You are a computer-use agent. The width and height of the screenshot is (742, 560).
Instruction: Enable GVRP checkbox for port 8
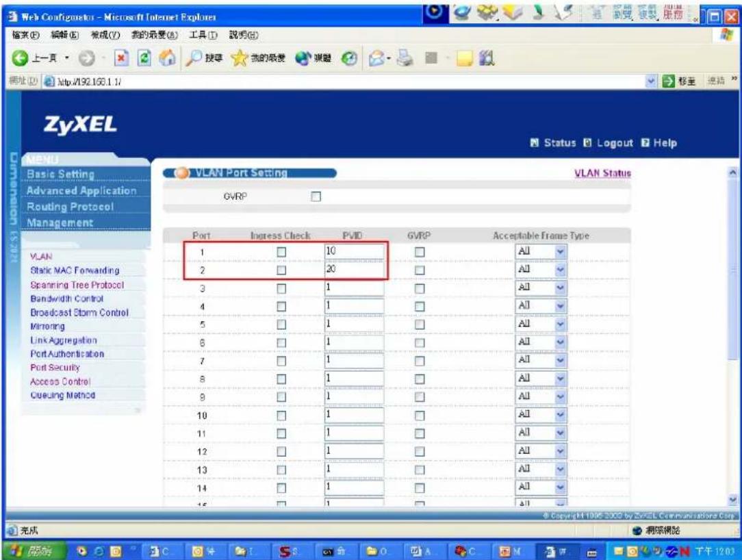point(420,379)
